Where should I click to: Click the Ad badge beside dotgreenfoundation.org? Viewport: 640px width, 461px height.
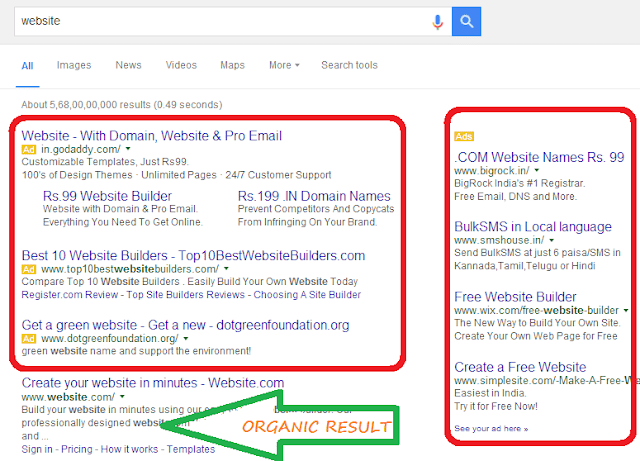pos(29,339)
